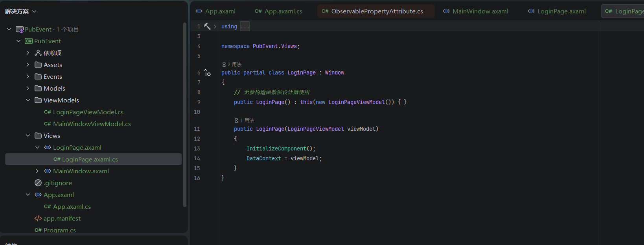Open Program.cs from the tree

click(60, 230)
